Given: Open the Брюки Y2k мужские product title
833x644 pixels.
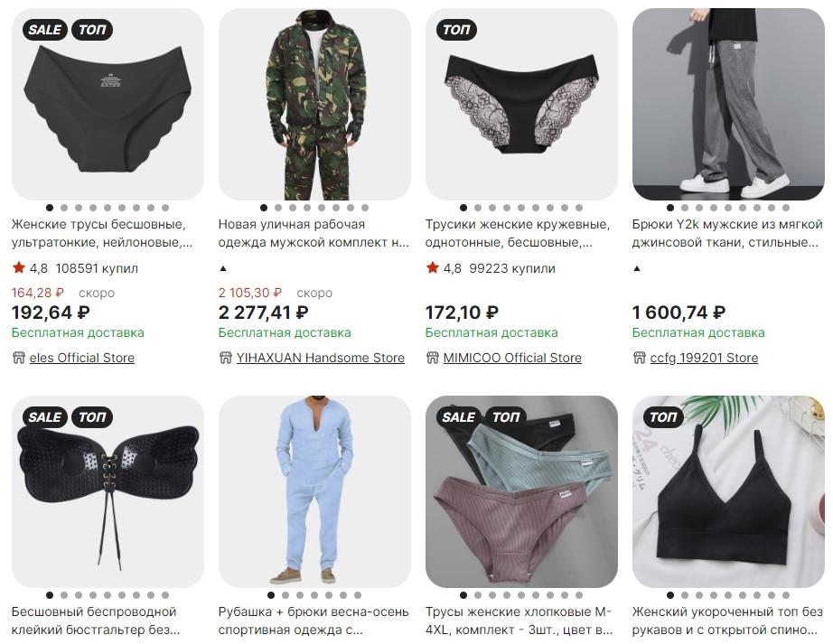Looking at the screenshot, I should (x=727, y=234).
